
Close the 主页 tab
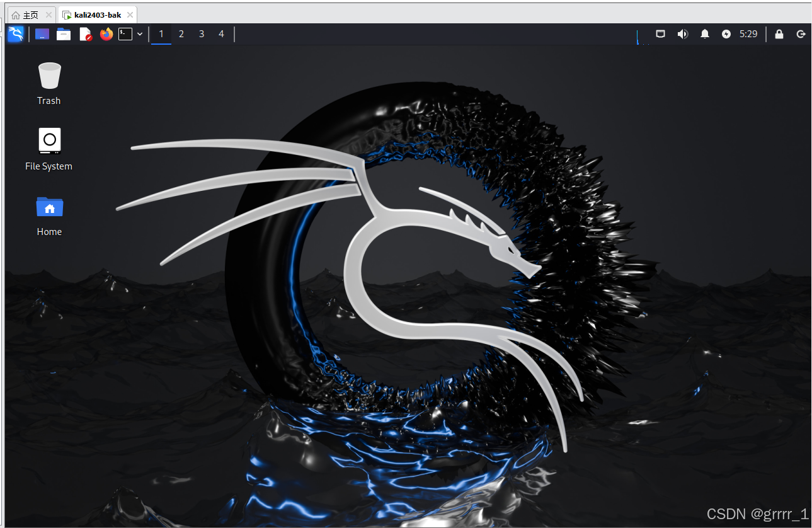[49, 15]
